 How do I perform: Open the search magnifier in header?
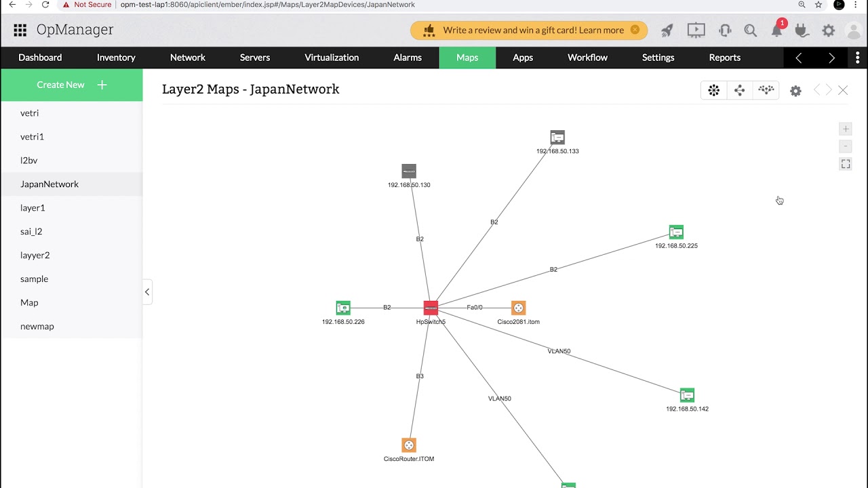click(751, 30)
